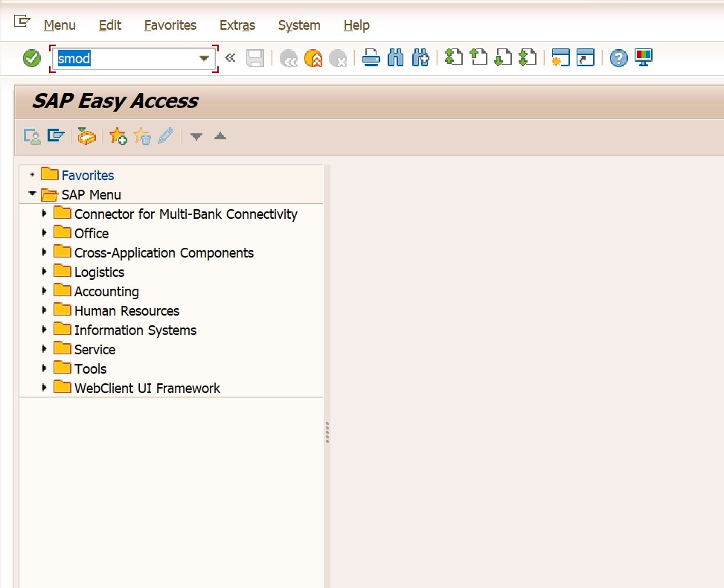Expand the Accounting folder arrow
Viewport: 724px width, 588px height.
45,291
